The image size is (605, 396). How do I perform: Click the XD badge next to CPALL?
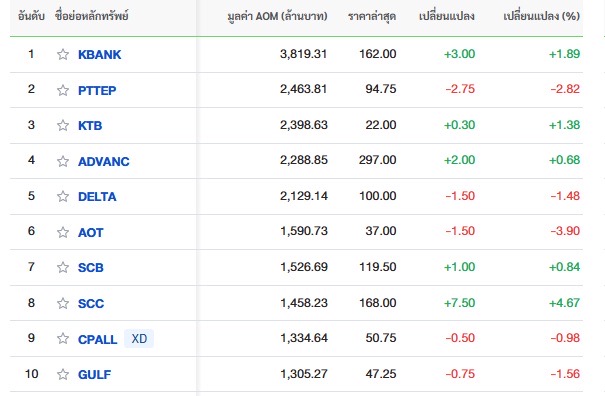pyautogui.click(x=139, y=338)
